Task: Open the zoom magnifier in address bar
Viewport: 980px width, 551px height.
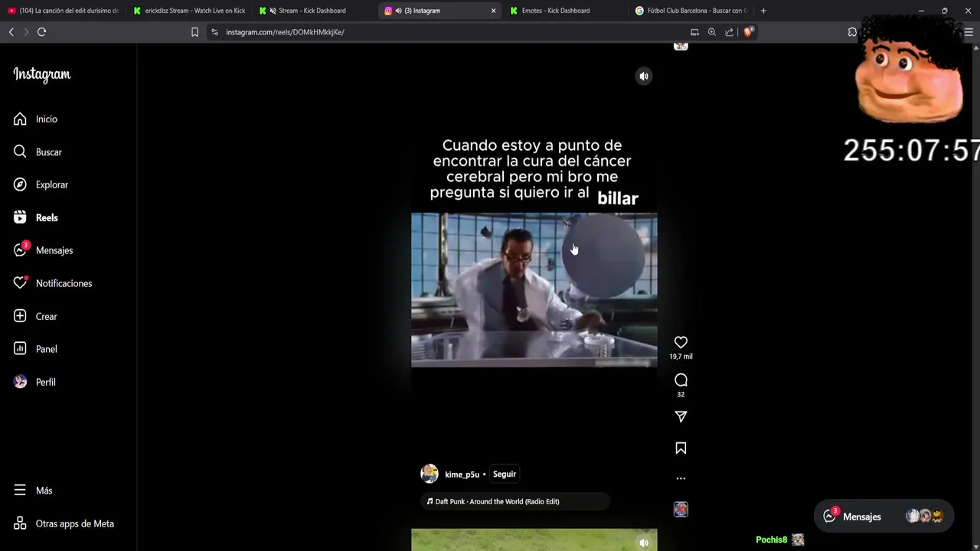Action: pyautogui.click(x=712, y=32)
